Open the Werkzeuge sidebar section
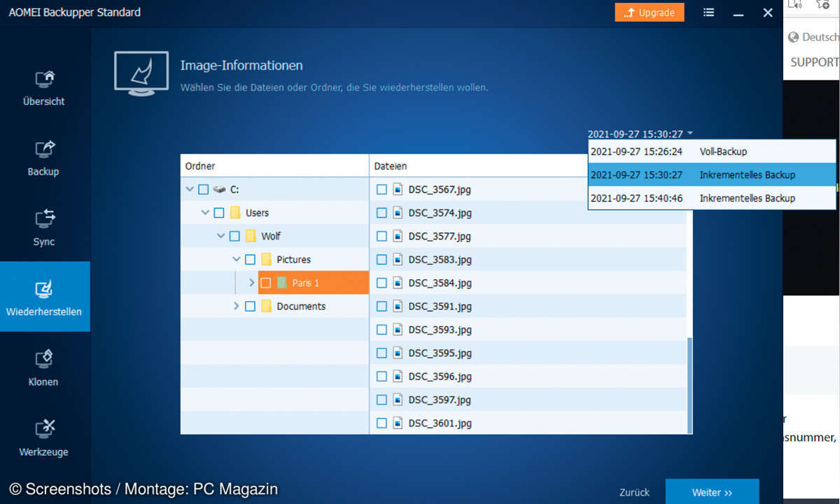Screen dimensions: 840x504 44,437
